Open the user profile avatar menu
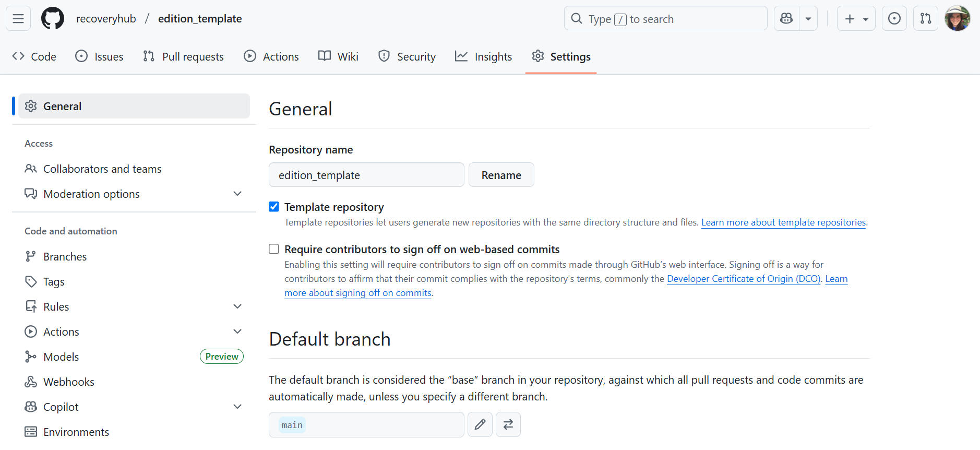 pyautogui.click(x=957, y=19)
